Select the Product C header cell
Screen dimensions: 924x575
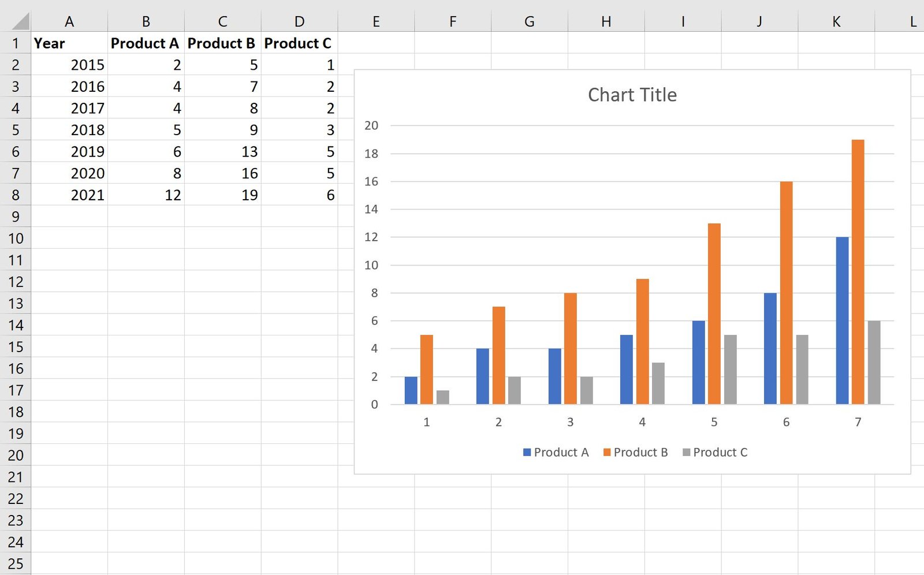click(x=299, y=43)
